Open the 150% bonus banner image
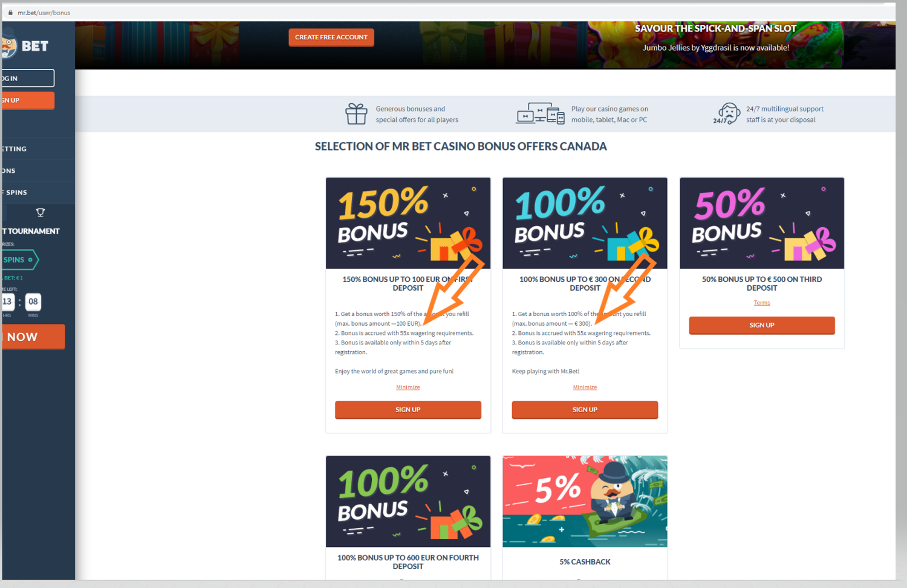Screen dimensions: 907x588 click(x=408, y=223)
